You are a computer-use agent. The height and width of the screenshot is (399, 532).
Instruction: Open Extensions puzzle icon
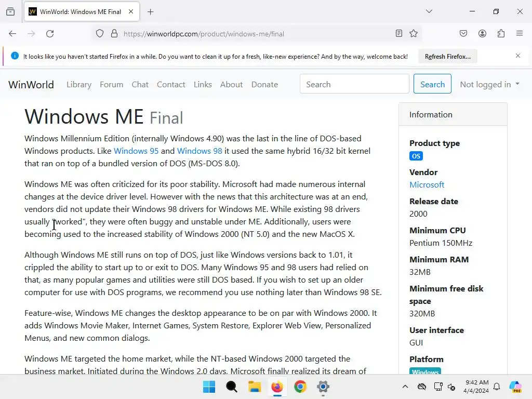coord(501,33)
